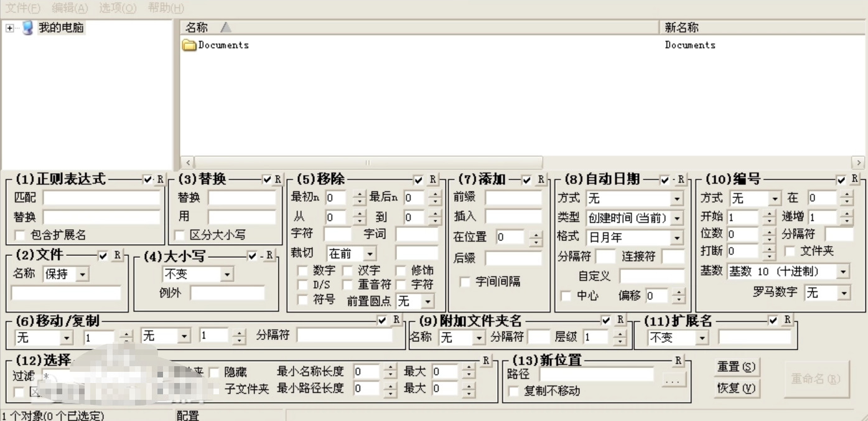Click the 前缀 text field in 添加
The width and height of the screenshot is (868, 421).
513,198
